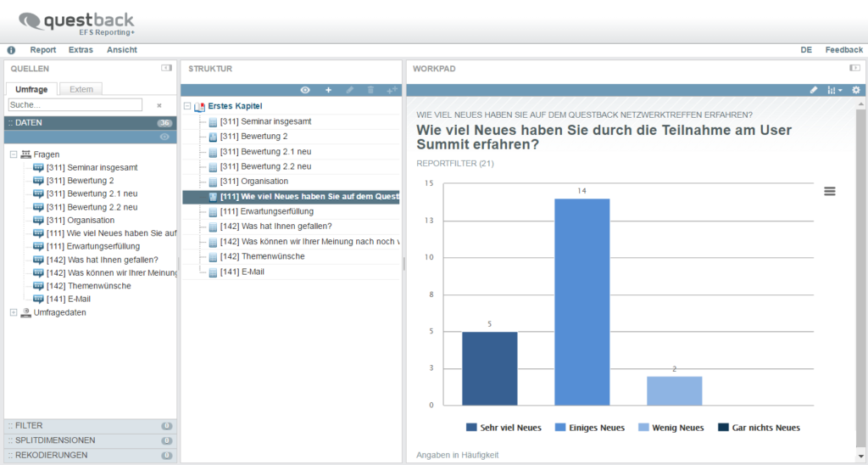Click the Feedback link

tap(843, 50)
